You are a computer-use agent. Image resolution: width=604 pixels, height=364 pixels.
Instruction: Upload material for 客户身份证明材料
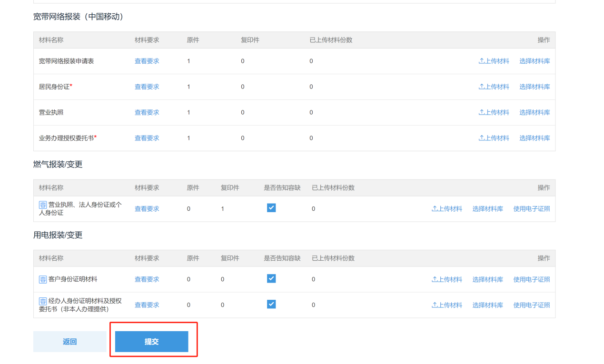pos(447,279)
